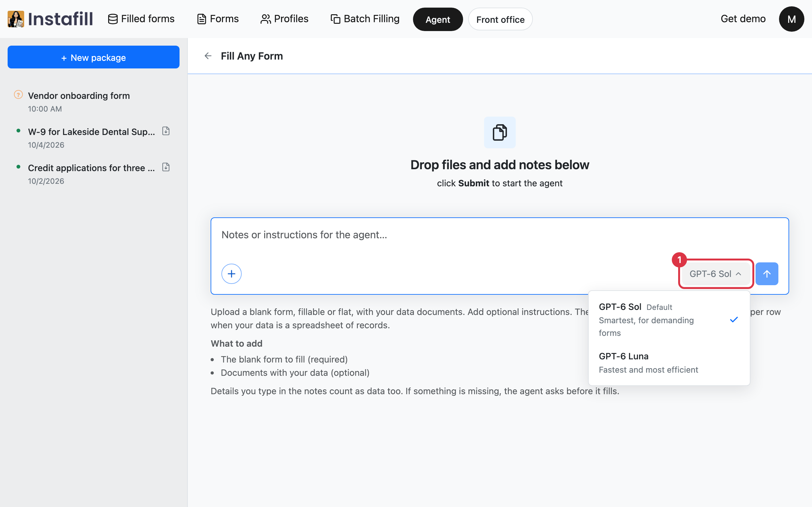Screen dimensions: 812x507
Task: Download the W-9 for Lakeside Dental package
Action: [x=166, y=131]
